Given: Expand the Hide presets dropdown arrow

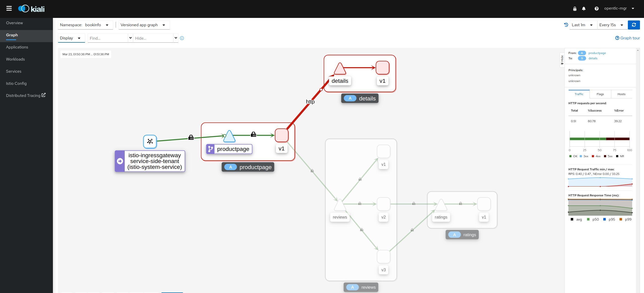Looking at the screenshot, I should [x=176, y=38].
